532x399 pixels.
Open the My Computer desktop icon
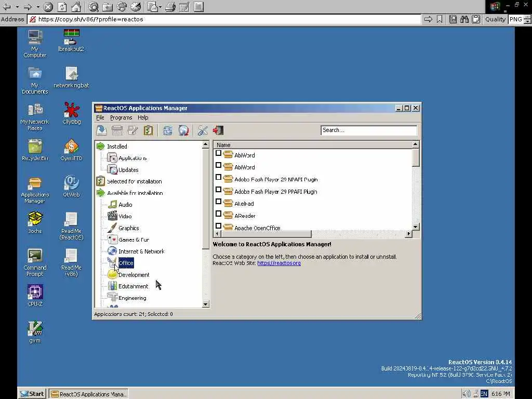coord(35,44)
